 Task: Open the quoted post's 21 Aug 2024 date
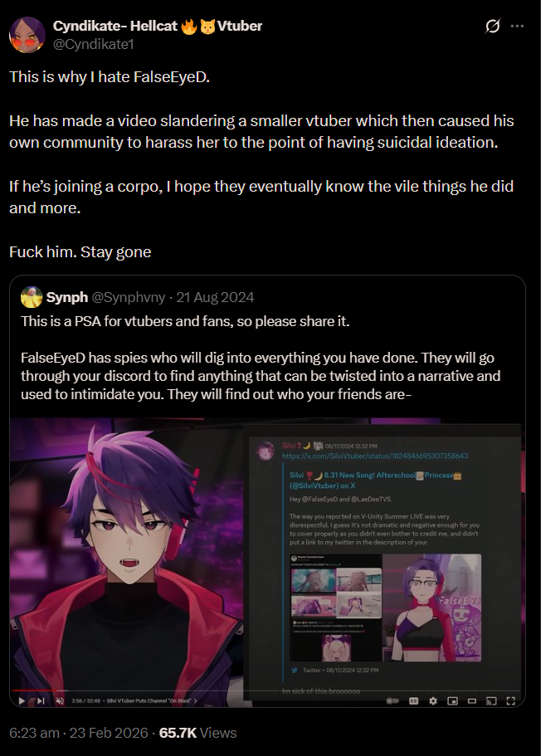(215, 297)
